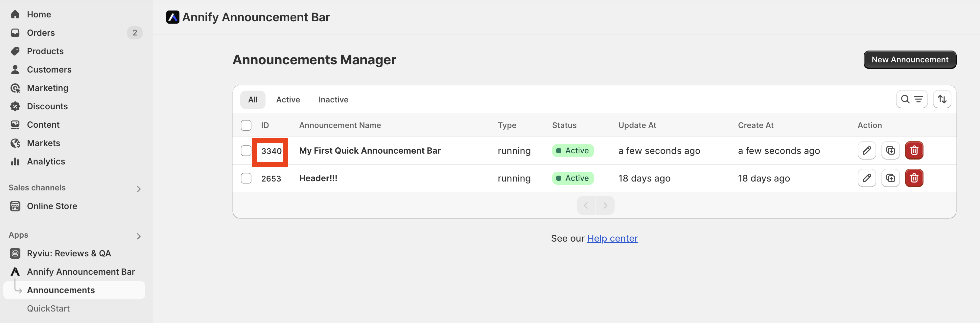This screenshot has height=323, width=980.
Task: Click Active status badge for Header!!!
Action: pos(572,178)
